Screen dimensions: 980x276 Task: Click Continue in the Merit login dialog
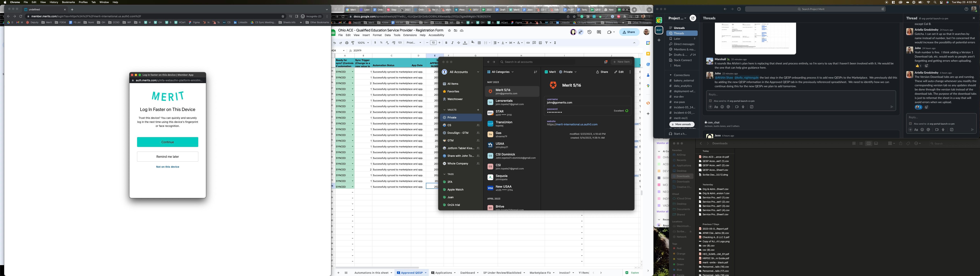point(167,142)
